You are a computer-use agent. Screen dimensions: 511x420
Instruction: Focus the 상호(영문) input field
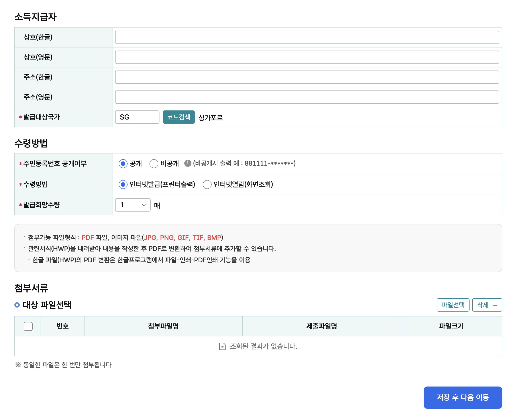(x=307, y=57)
